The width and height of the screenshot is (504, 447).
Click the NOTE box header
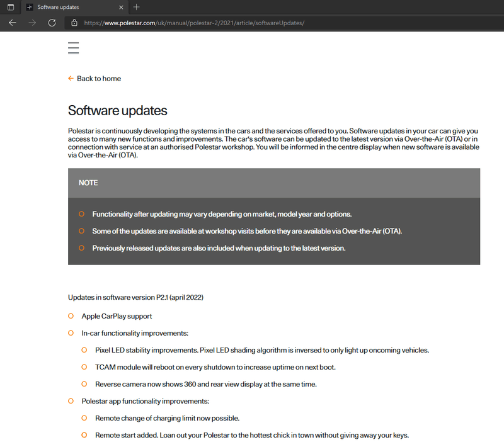(274, 183)
